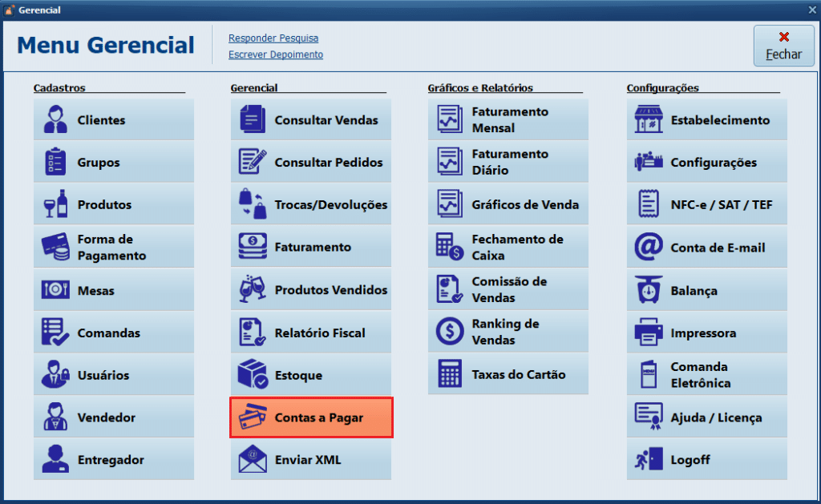Click the Impressora printer icon
This screenshot has width=821, height=504.
(648, 333)
